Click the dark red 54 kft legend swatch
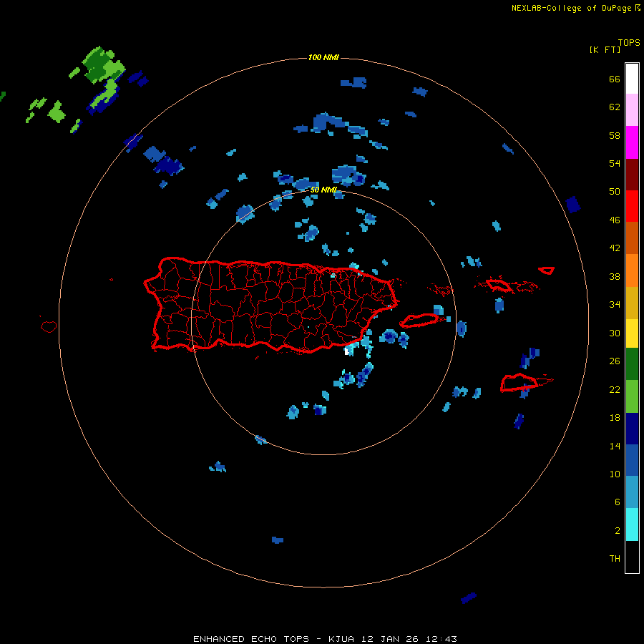This screenshot has width=644, height=644. coord(632,174)
